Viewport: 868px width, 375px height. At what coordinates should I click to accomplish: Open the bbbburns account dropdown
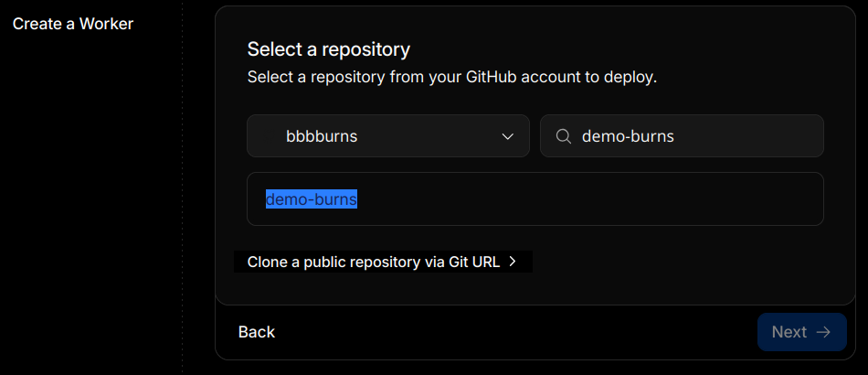(x=387, y=136)
